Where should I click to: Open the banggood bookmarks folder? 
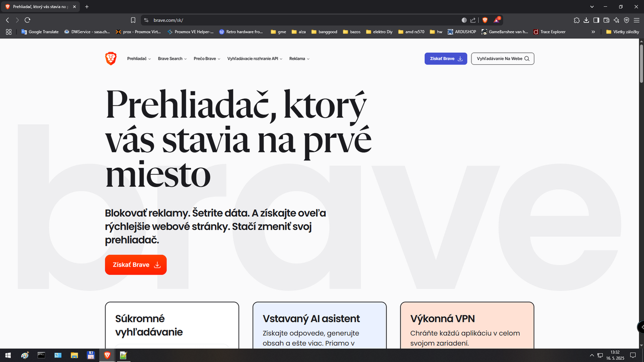[325, 32]
